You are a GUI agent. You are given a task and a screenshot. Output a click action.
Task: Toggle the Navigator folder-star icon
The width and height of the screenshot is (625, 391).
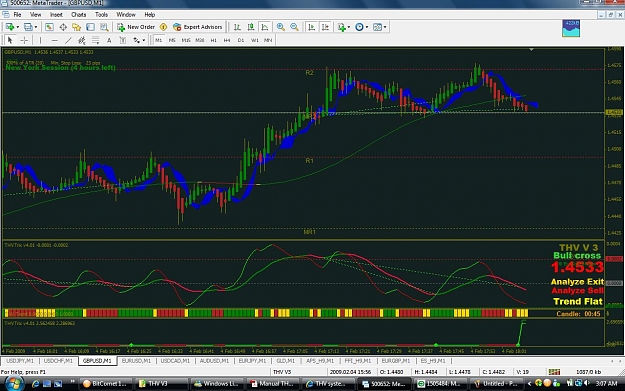coord(77,27)
